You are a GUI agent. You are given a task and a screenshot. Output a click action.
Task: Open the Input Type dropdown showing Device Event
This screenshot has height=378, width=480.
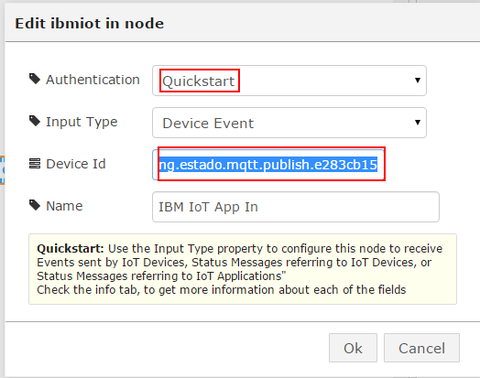[289, 123]
